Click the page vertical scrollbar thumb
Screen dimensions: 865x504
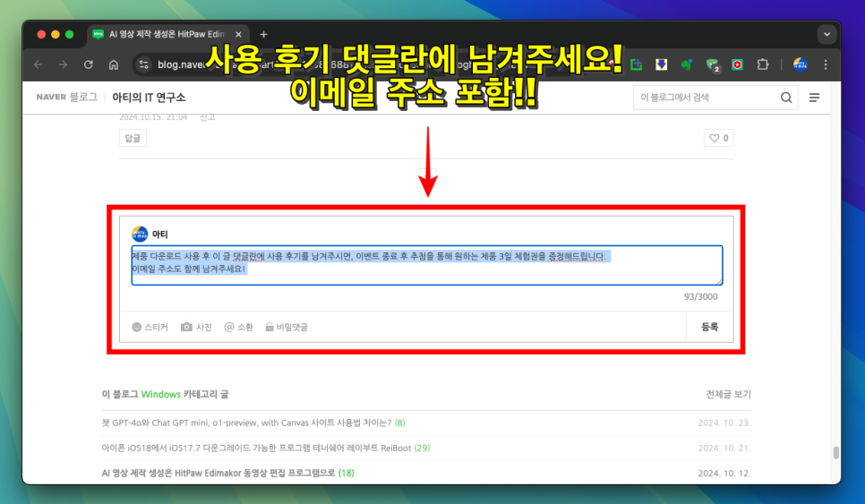[x=835, y=453]
